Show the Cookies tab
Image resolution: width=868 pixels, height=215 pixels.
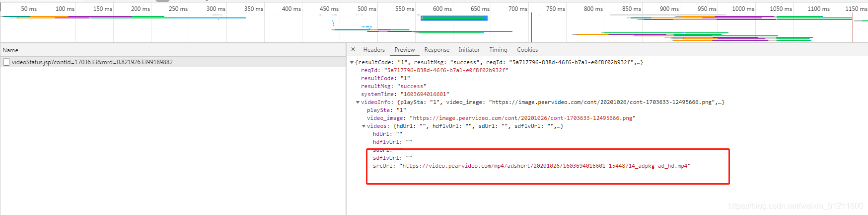click(x=527, y=50)
